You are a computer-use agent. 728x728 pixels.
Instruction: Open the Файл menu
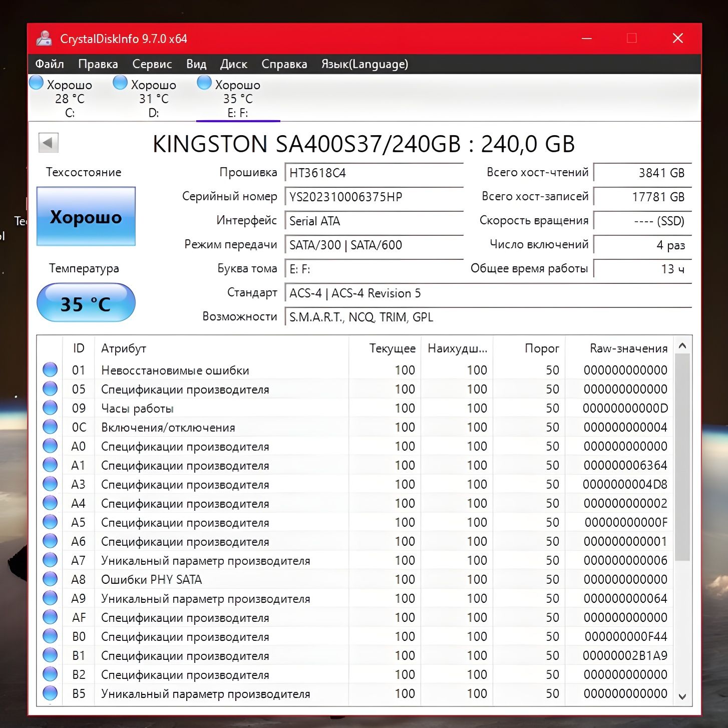coord(50,64)
